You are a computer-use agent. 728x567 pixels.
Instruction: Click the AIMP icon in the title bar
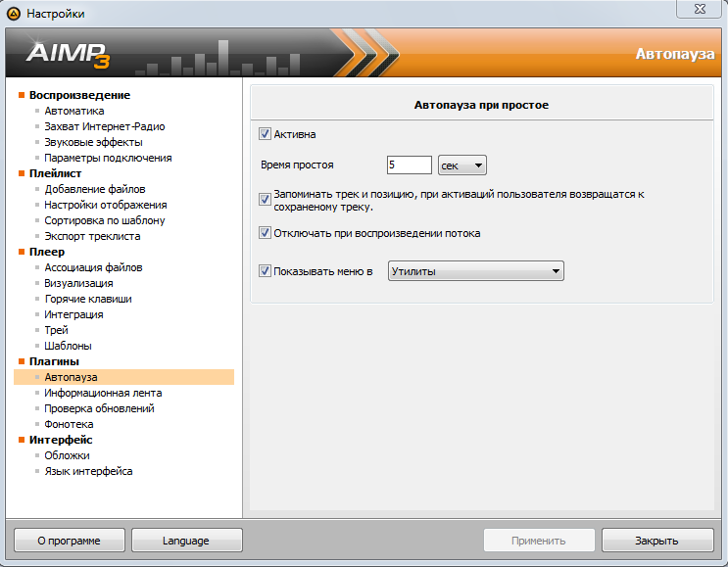pyautogui.click(x=14, y=14)
